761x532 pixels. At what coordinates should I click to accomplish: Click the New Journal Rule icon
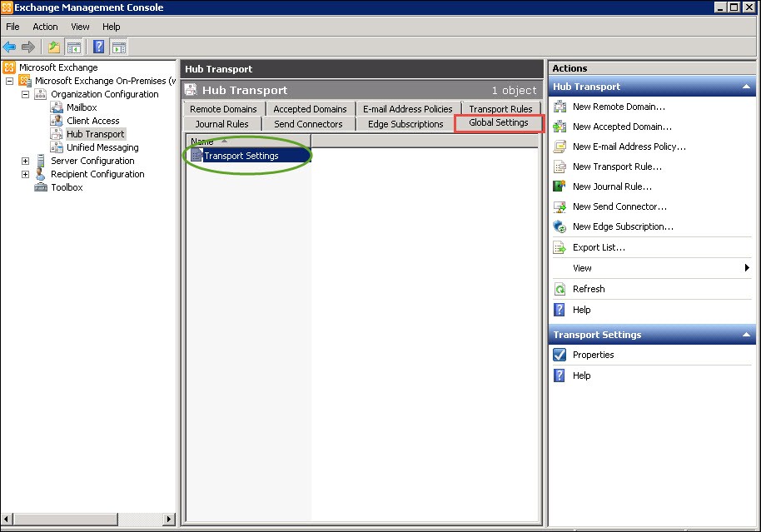[x=560, y=186]
